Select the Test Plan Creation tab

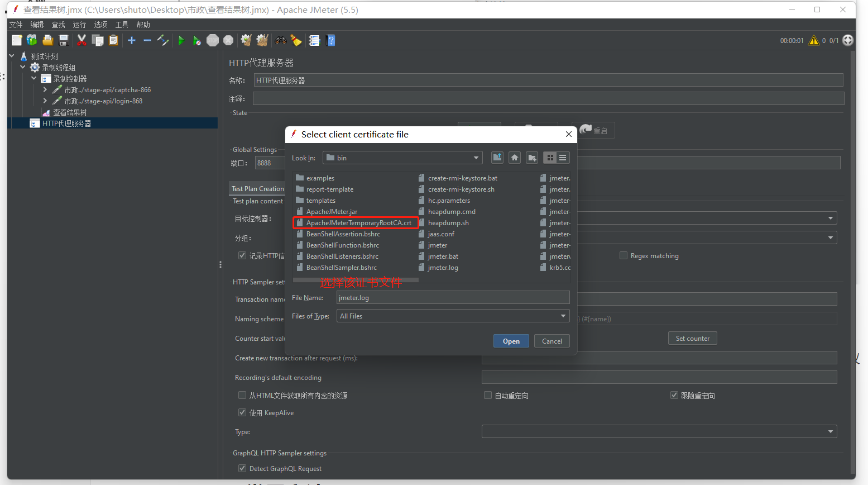point(257,188)
